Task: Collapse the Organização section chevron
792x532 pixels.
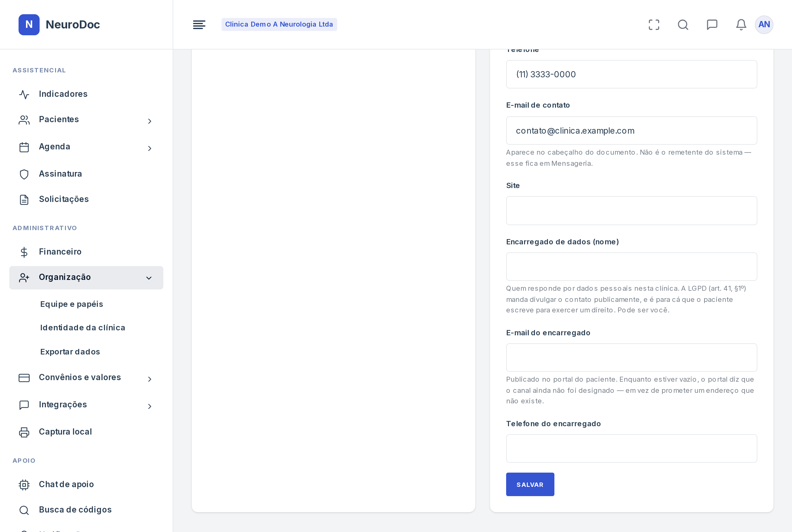Action: coord(148,278)
